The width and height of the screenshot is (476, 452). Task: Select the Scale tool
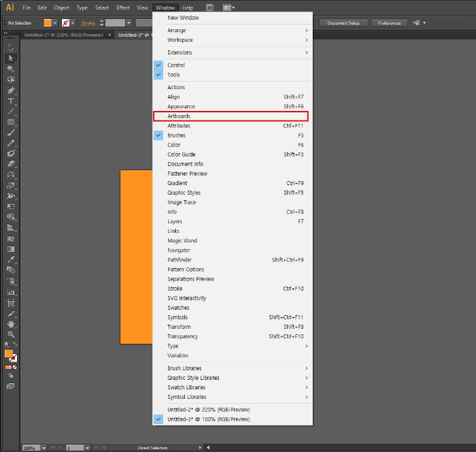click(x=11, y=185)
